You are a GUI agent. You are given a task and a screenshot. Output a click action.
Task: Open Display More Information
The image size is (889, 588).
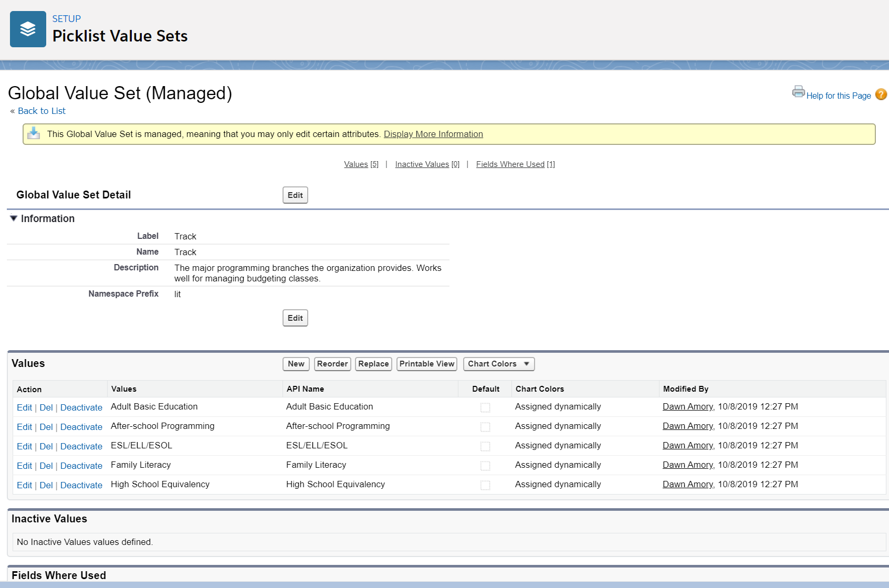coord(433,134)
